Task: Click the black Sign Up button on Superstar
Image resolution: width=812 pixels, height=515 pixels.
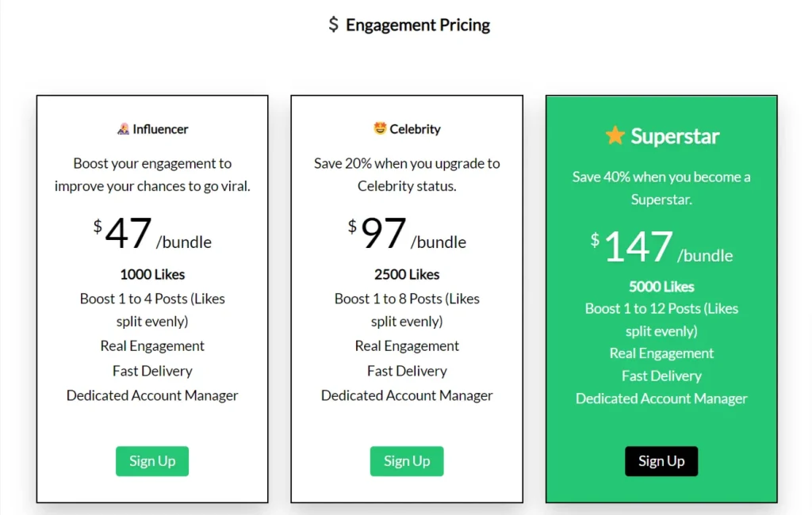Action: coord(661,460)
